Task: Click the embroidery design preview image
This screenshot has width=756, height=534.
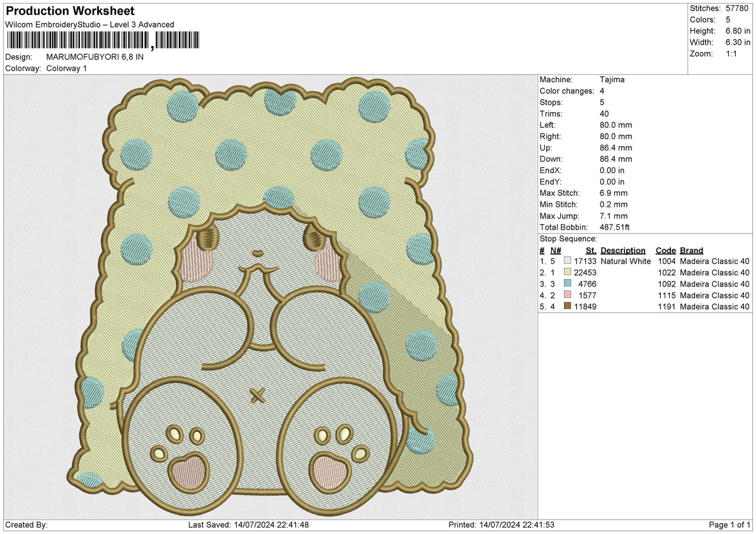Action: [271, 296]
